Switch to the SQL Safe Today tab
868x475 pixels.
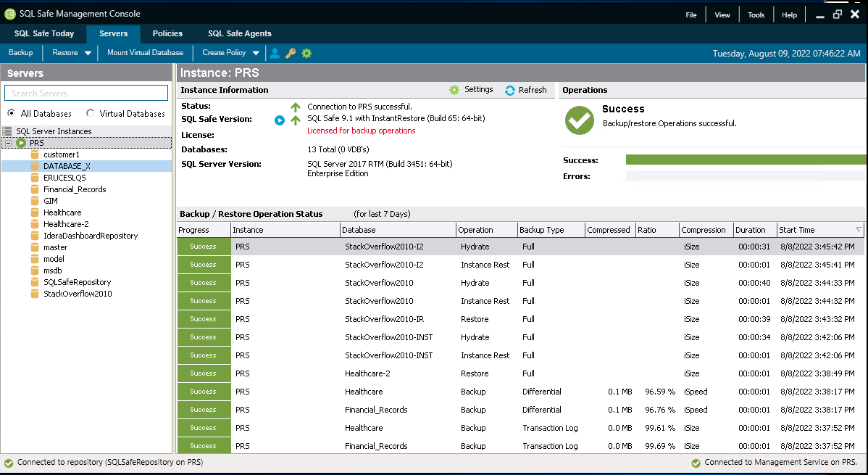point(43,34)
